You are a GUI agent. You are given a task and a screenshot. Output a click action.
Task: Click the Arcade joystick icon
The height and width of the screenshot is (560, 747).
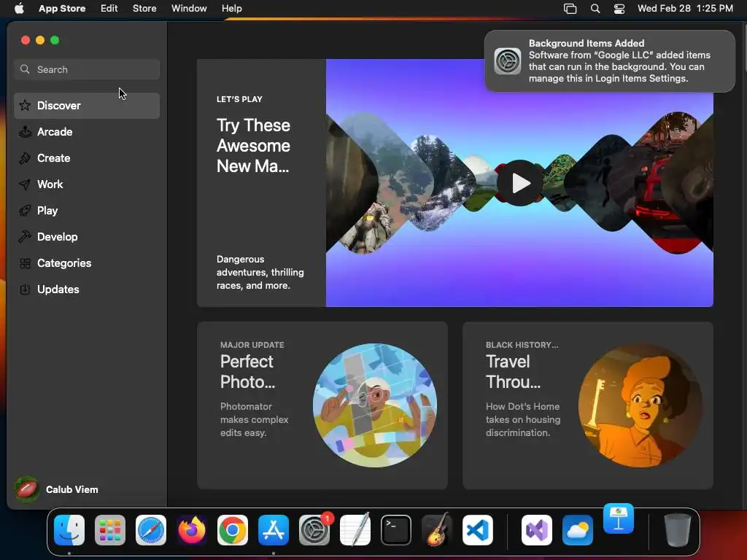click(x=25, y=132)
